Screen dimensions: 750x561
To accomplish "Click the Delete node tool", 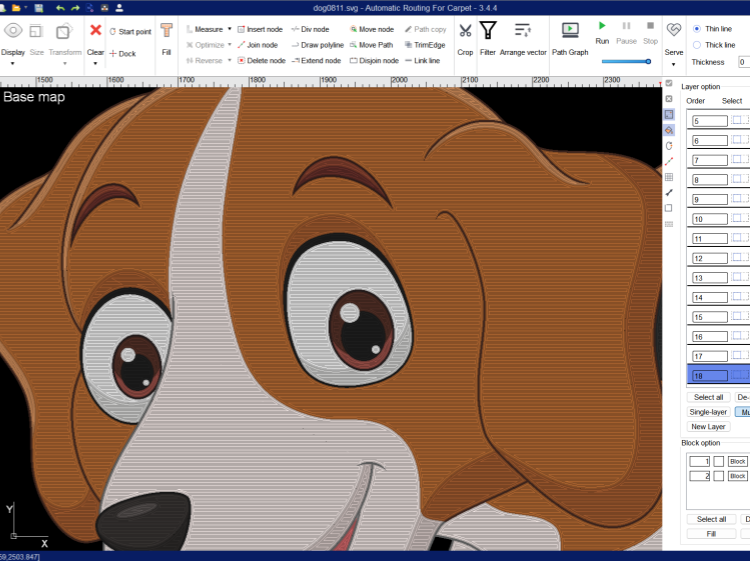I will point(260,60).
